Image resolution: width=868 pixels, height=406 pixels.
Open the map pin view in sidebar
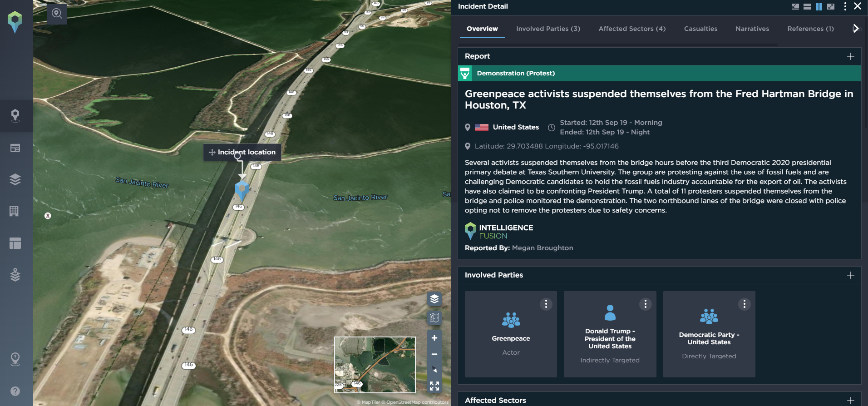coord(15,116)
